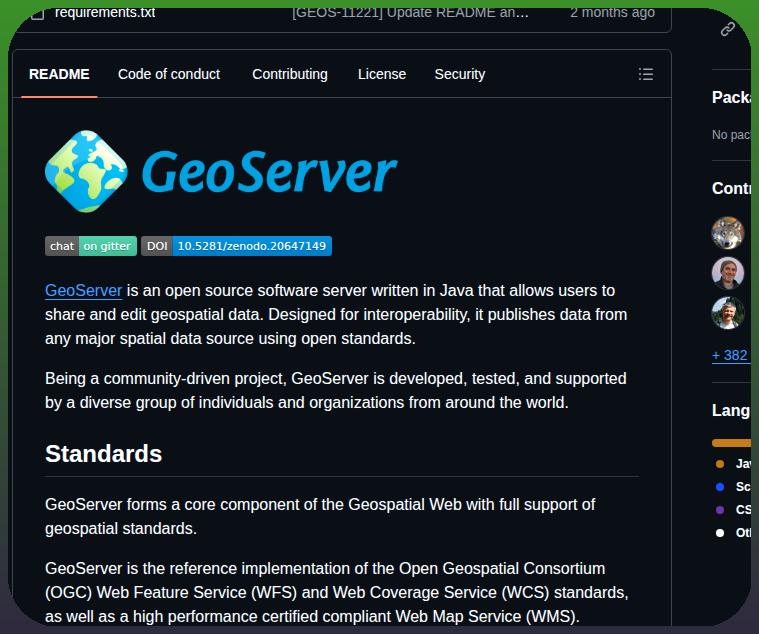The image size is (759, 634).
Task: Switch to the Contributing tab
Action: pyautogui.click(x=290, y=74)
